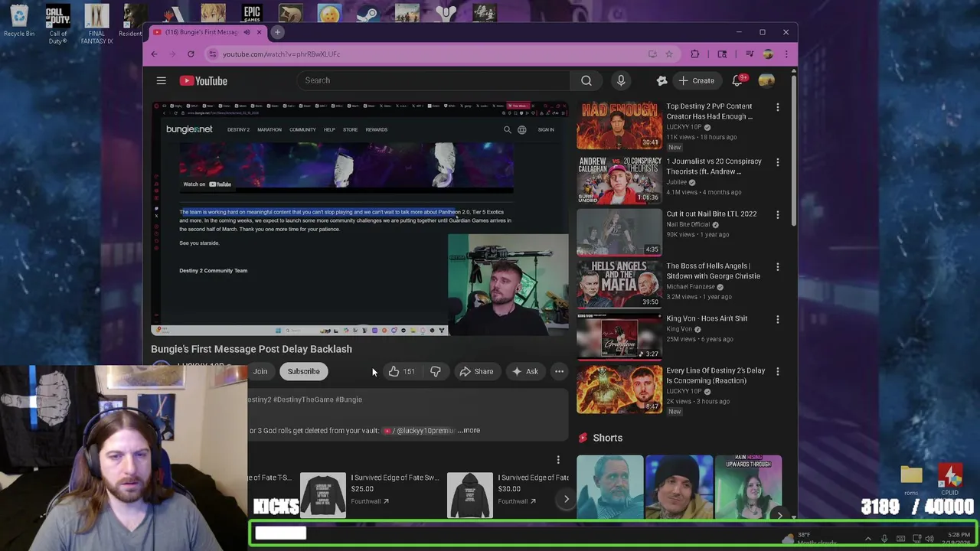Open browser extensions puzzle icon
The image size is (980, 551).
(x=694, y=54)
